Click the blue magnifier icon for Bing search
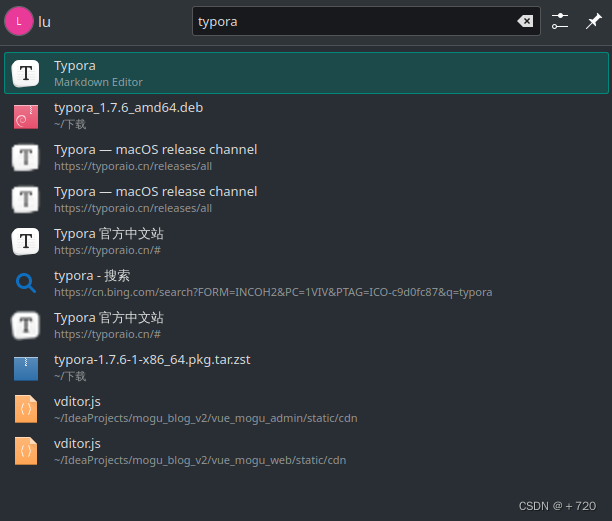 pyautogui.click(x=26, y=283)
